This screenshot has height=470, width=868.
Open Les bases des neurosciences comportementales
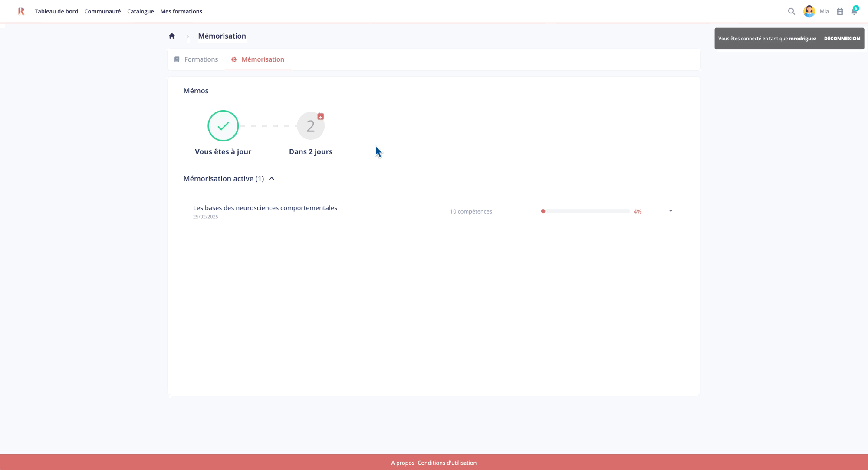click(265, 208)
